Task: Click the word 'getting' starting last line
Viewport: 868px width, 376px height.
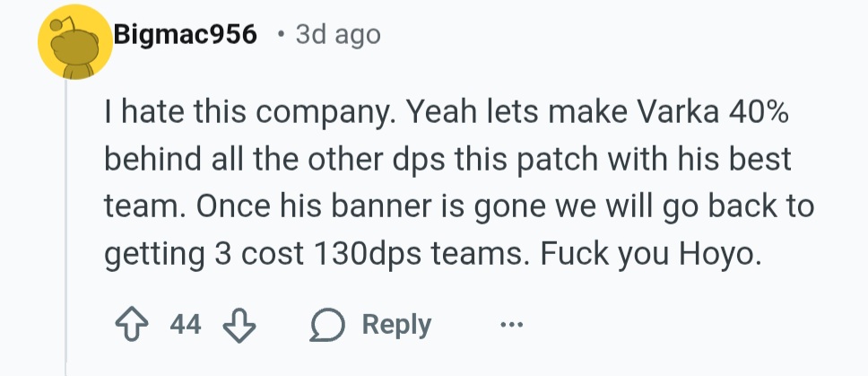Action: coord(154,255)
